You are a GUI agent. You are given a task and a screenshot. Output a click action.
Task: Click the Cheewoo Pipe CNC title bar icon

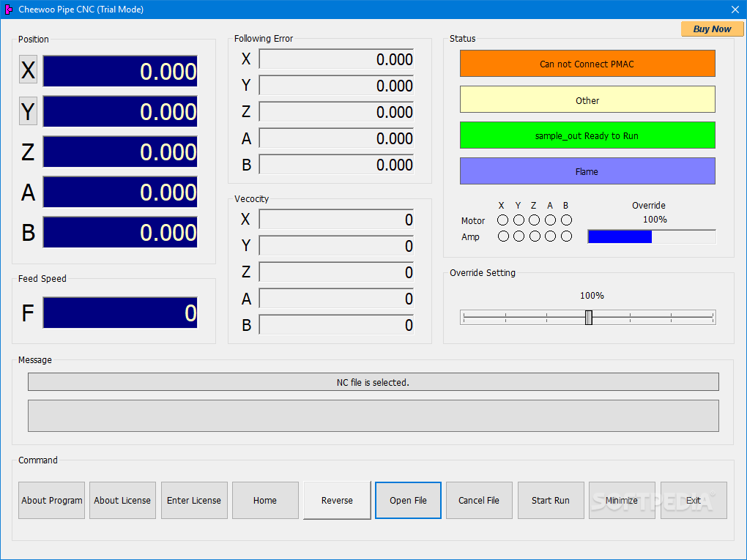click(8, 9)
